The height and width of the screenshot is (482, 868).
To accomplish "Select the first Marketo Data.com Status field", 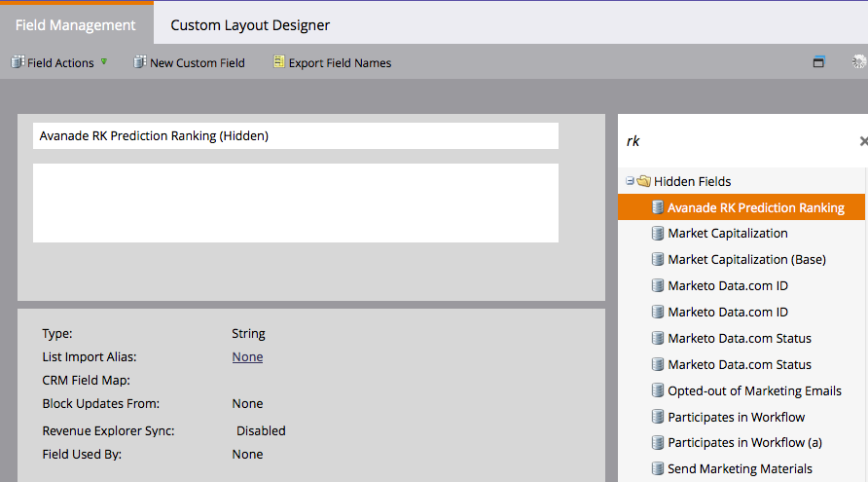I will click(739, 339).
